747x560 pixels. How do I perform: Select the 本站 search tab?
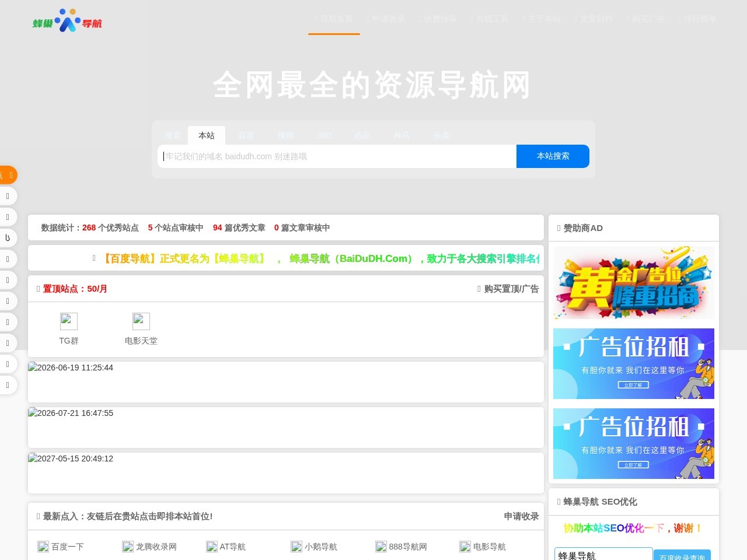(x=207, y=135)
